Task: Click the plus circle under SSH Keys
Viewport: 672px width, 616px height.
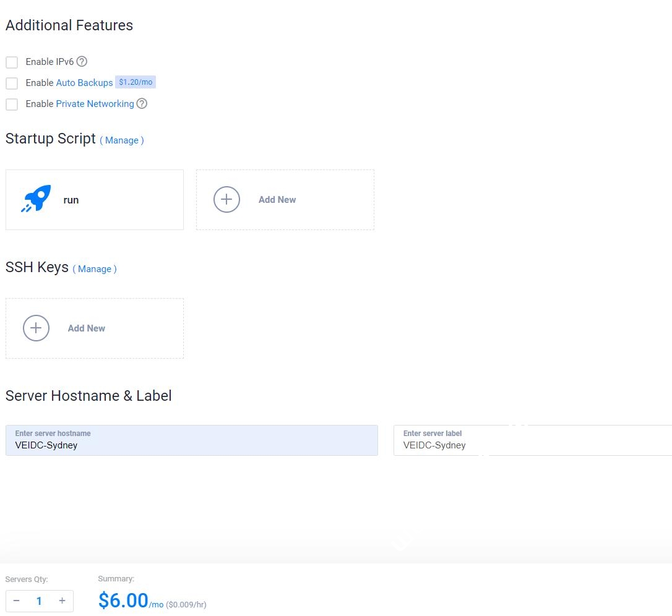Action: 36,328
